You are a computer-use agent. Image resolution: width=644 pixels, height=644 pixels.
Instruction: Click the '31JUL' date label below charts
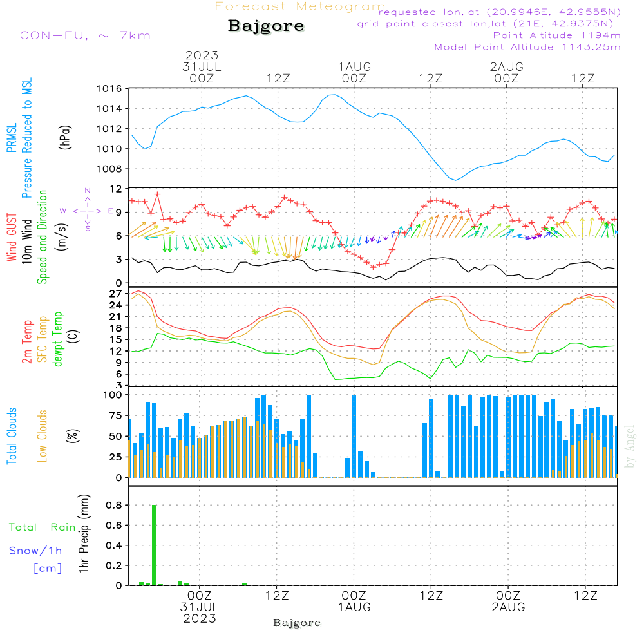point(200,607)
